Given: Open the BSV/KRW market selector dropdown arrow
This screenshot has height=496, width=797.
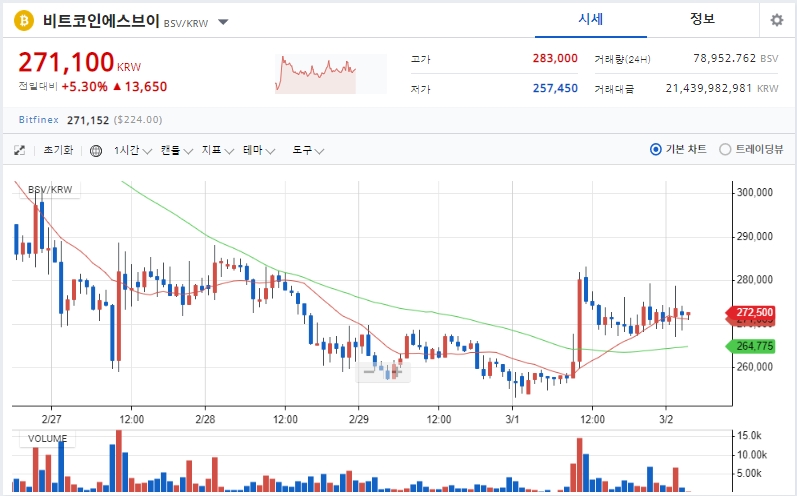Looking at the screenshot, I should (x=223, y=22).
